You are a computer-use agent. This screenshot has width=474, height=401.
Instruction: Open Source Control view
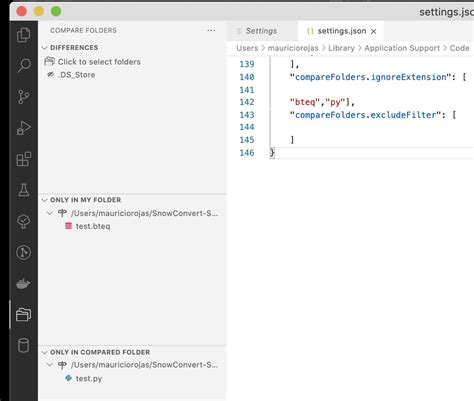click(23, 97)
